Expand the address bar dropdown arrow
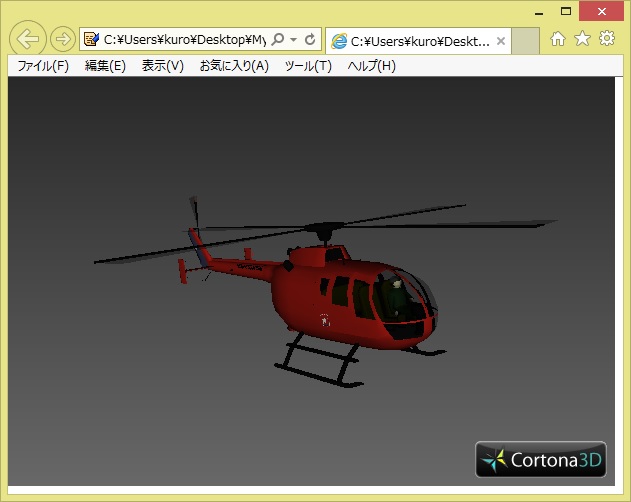Screen dimensions: 631x502 click(293, 40)
